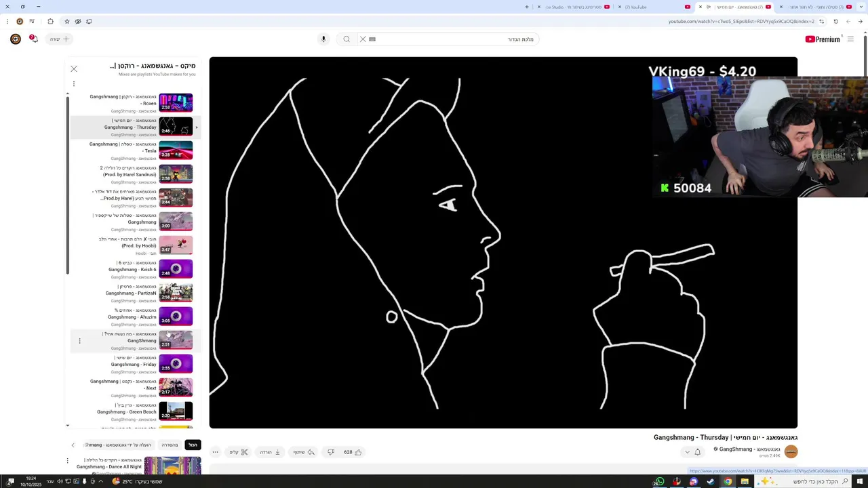Screen dimensions: 868x488
Task: Play Gangshmang - Ahuzim
Action: pyautogui.click(x=134, y=317)
